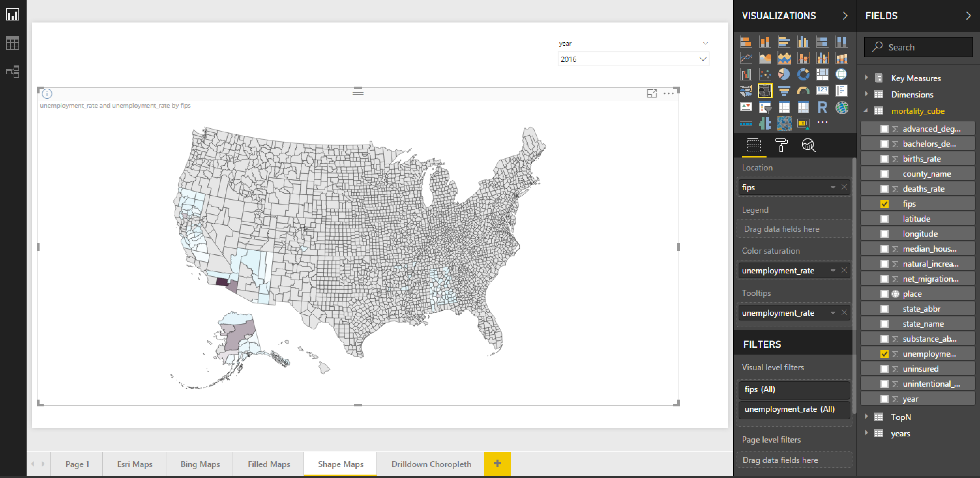Enable the county_name checkbox
This screenshot has width=980, height=478.
point(884,174)
